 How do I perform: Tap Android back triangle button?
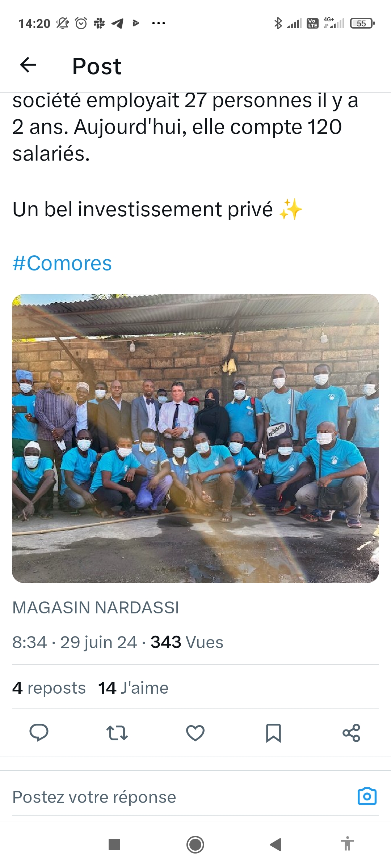[276, 844]
